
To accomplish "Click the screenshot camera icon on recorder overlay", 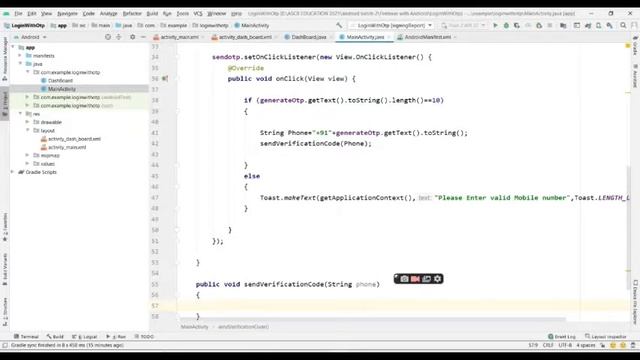I will [x=404, y=279].
